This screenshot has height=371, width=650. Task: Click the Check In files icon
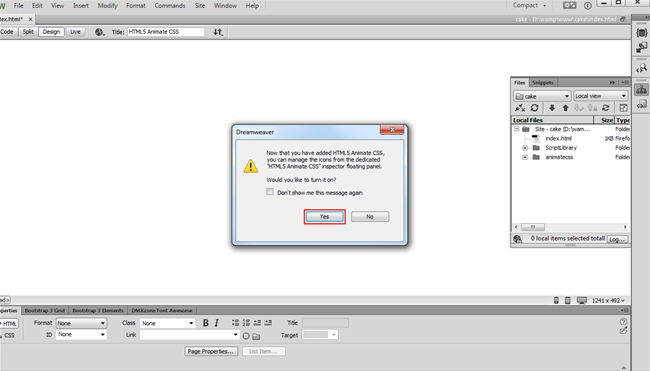(592, 108)
